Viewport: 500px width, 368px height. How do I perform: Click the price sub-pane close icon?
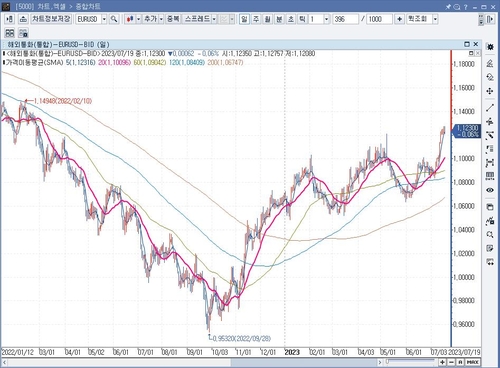(477, 53)
